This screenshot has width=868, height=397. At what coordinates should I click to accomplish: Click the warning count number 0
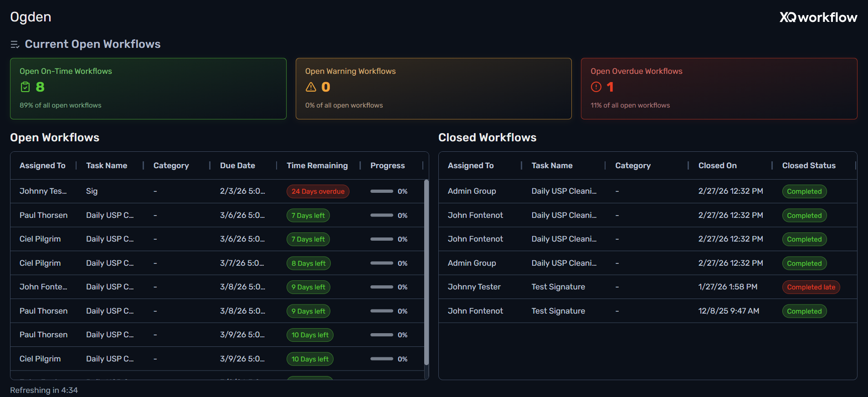click(x=326, y=87)
